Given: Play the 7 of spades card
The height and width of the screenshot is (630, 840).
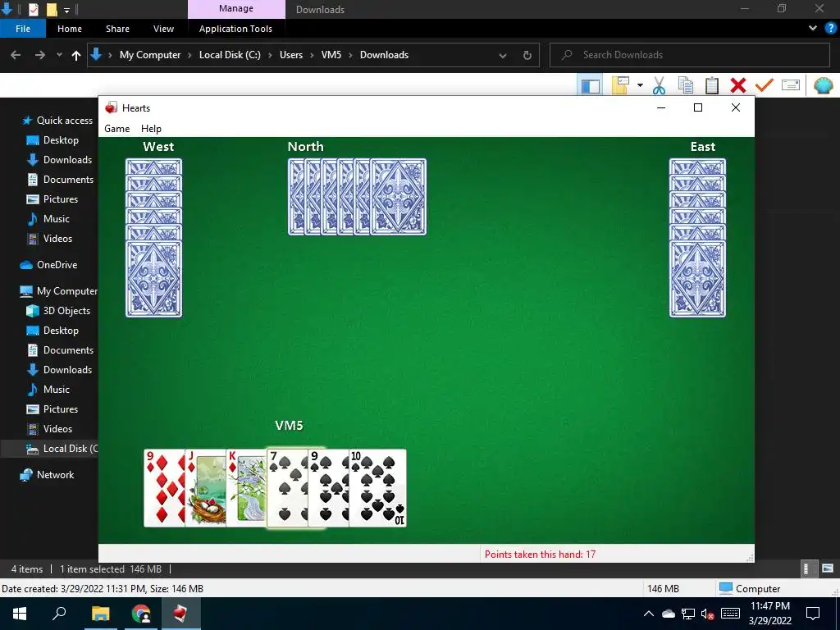Looking at the screenshot, I should (287, 488).
